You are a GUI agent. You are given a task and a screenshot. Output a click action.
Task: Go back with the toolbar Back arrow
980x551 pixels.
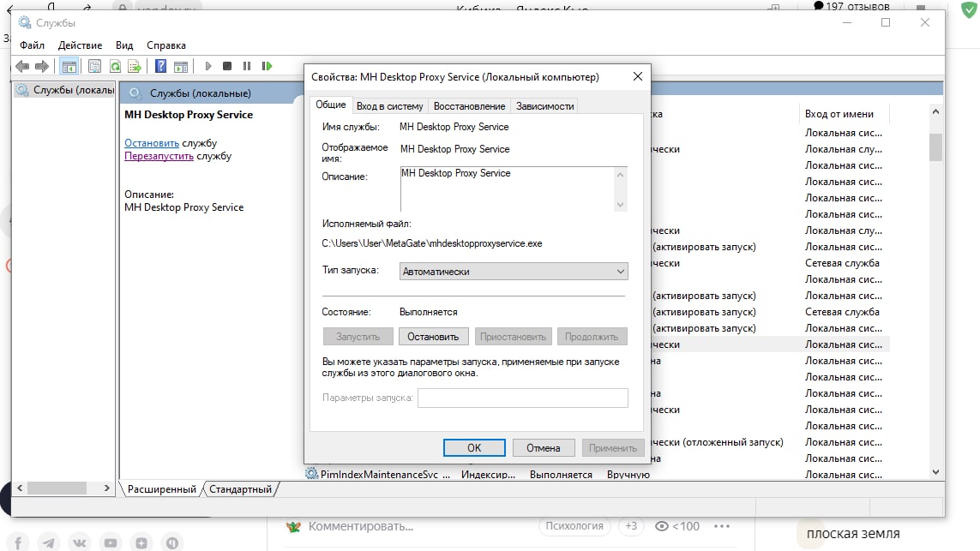[x=22, y=66]
